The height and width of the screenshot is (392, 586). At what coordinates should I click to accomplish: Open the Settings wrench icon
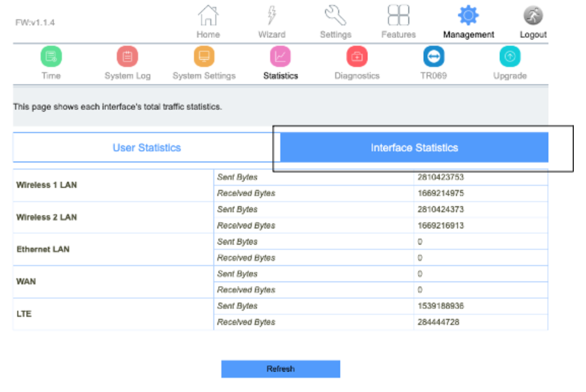[x=335, y=16]
